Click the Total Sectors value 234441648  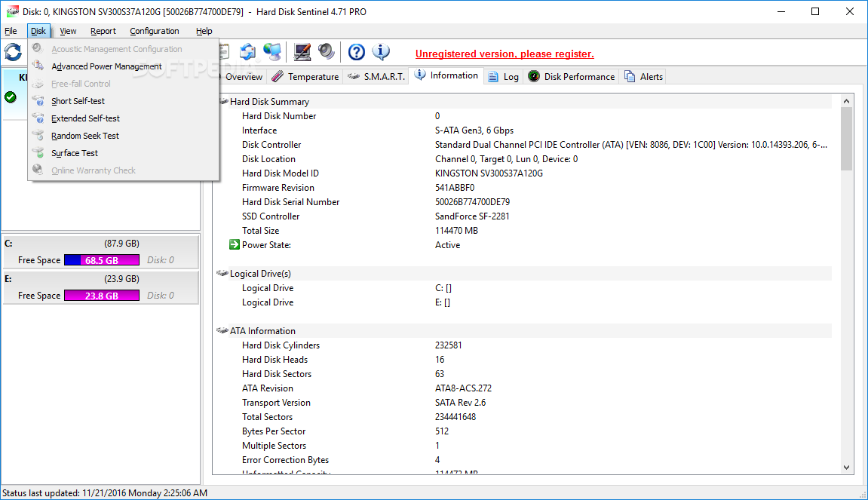[x=455, y=417]
